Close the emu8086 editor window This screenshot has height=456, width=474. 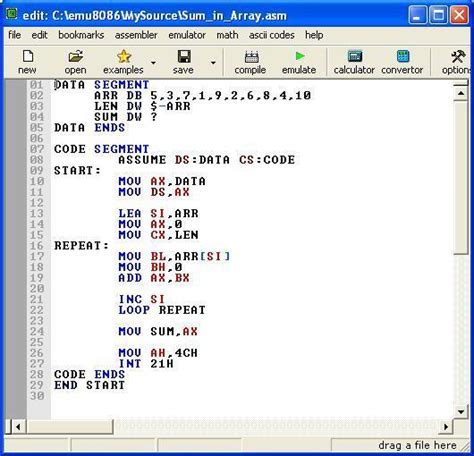459,15
